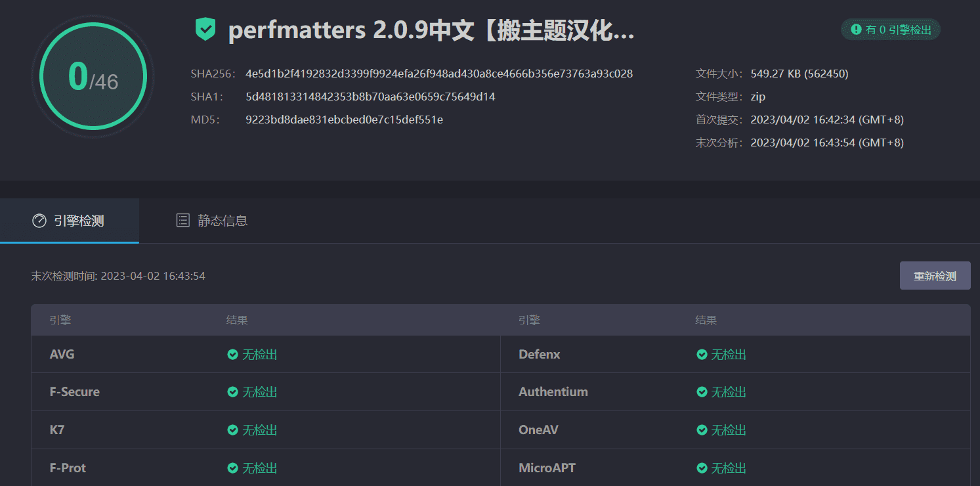
Task: Click the green shield icon beside the file title
Action: pyautogui.click(x=205, y=30)
